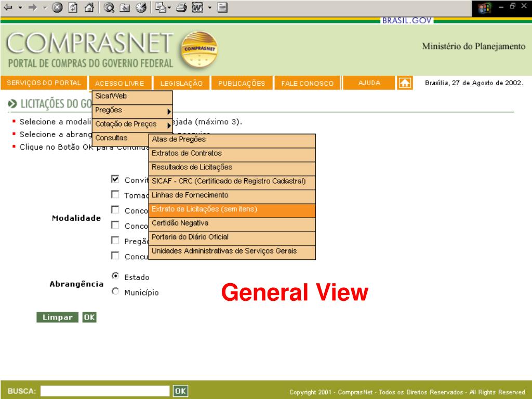Go back using the browser Back arrow
The image size is (532, 399).
click(8, 7)
